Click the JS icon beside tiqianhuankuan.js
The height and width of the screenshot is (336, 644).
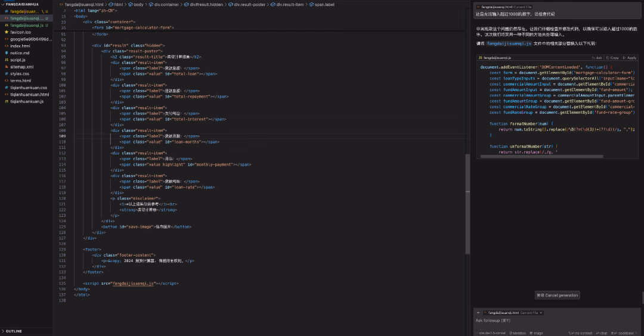(x=6, y=101)
